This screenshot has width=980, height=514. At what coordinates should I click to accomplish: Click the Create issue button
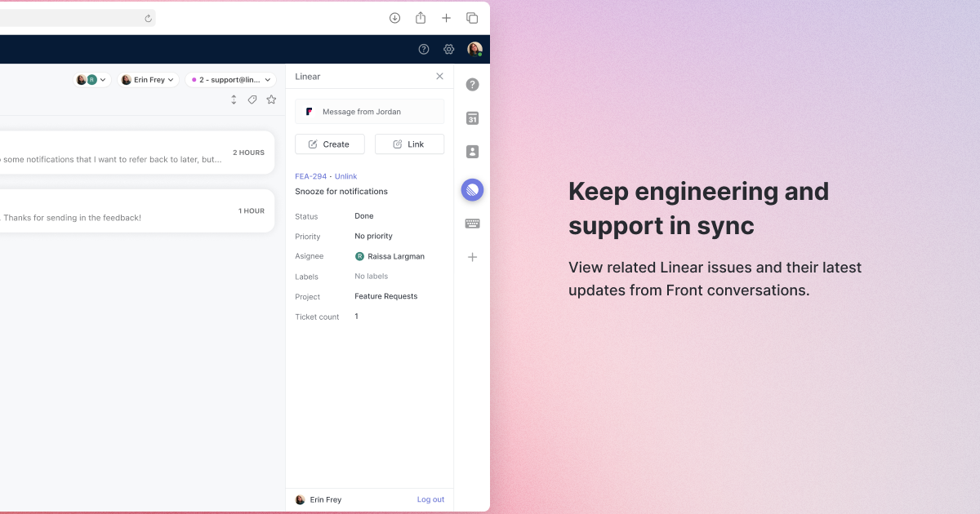[329, 144]
